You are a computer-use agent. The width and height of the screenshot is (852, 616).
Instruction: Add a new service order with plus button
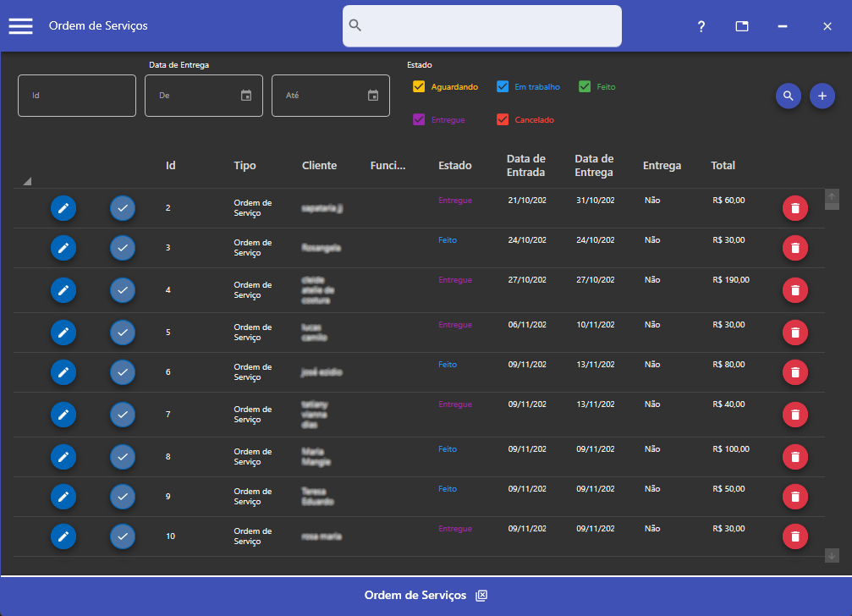pos(822,96)
